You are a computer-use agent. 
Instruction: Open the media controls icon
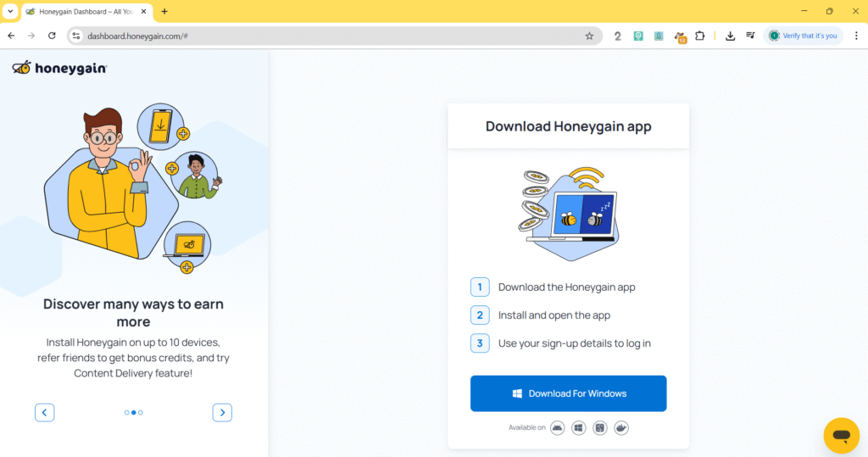pyautogui.click(x=750, y=36)
